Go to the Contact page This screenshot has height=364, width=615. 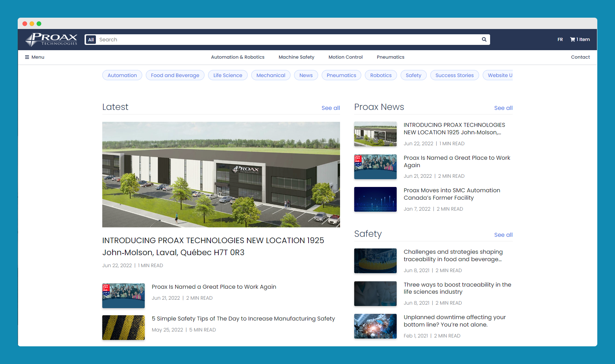[580, 57]
